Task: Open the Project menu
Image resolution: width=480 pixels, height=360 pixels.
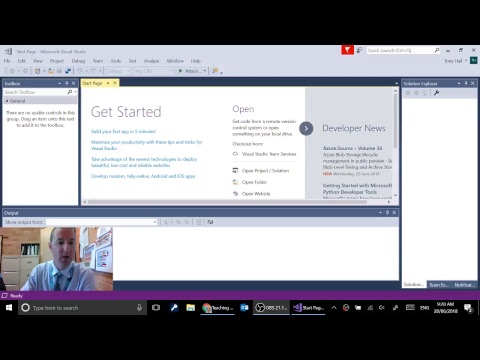Action: [57, 61]
